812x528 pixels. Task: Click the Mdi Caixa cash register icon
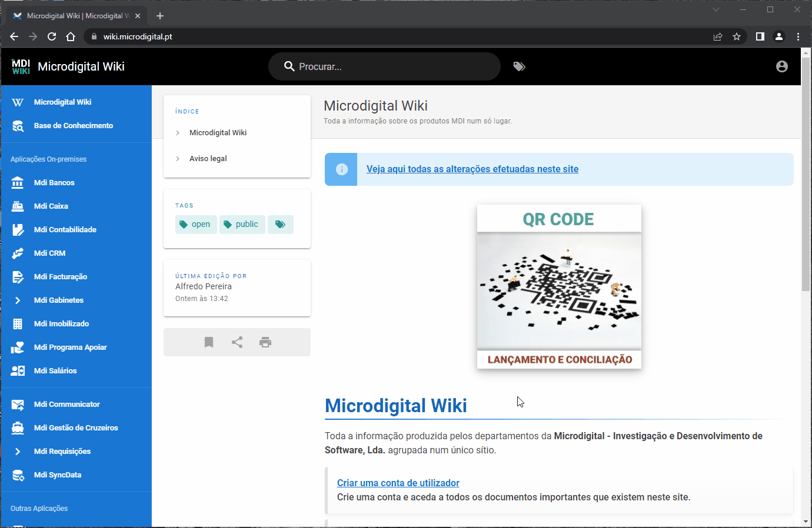[x=18, y=206]
